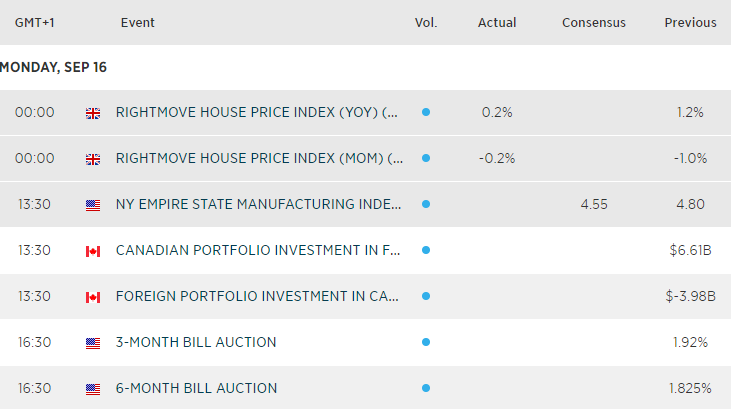Screen dimensions: 731x409
Task: Click the GMT+1 timezone column header
Action: click(34, 23)
